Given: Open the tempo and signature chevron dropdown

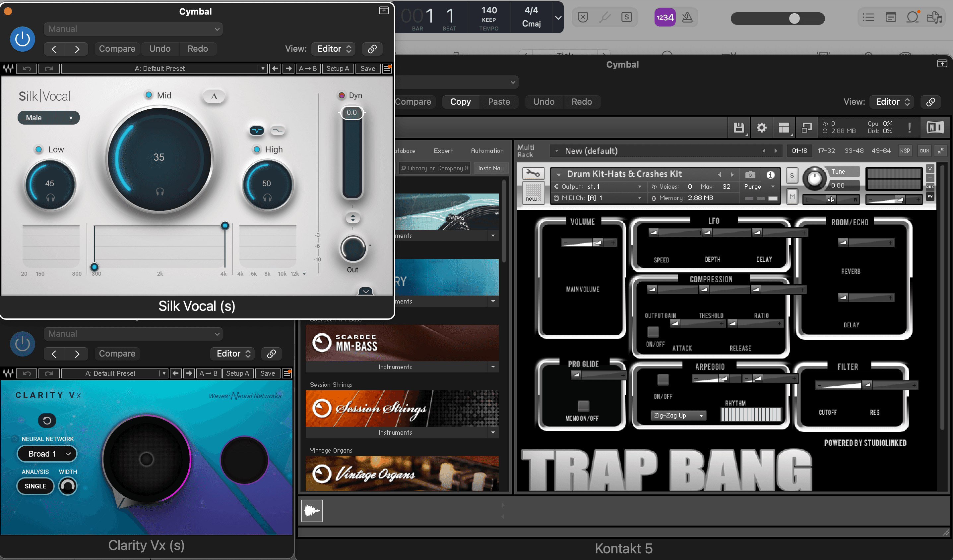Looking at the screenshot, I should tap(558, 18).
